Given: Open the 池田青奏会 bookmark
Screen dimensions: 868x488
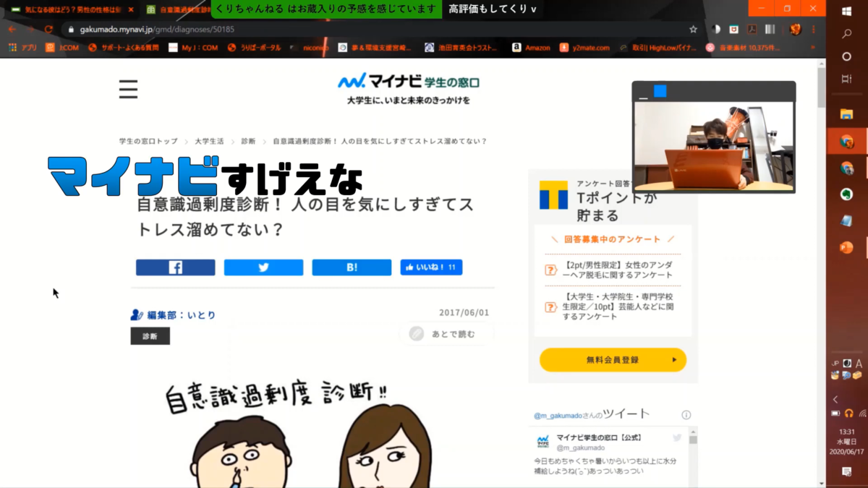Looking at the screenshot, I should pos(461,48).
